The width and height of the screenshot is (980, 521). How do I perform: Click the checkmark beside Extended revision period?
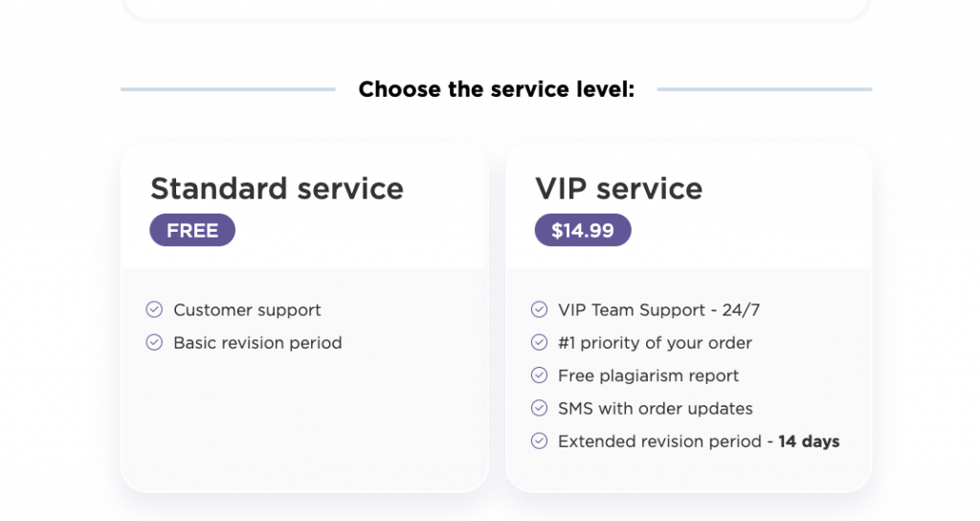pos(540,441)
